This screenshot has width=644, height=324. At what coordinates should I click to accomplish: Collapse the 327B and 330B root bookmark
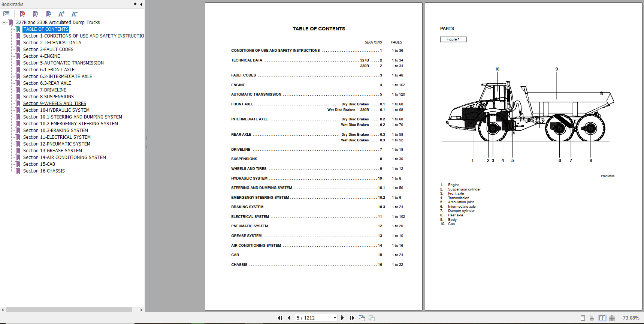pos(4,22)
